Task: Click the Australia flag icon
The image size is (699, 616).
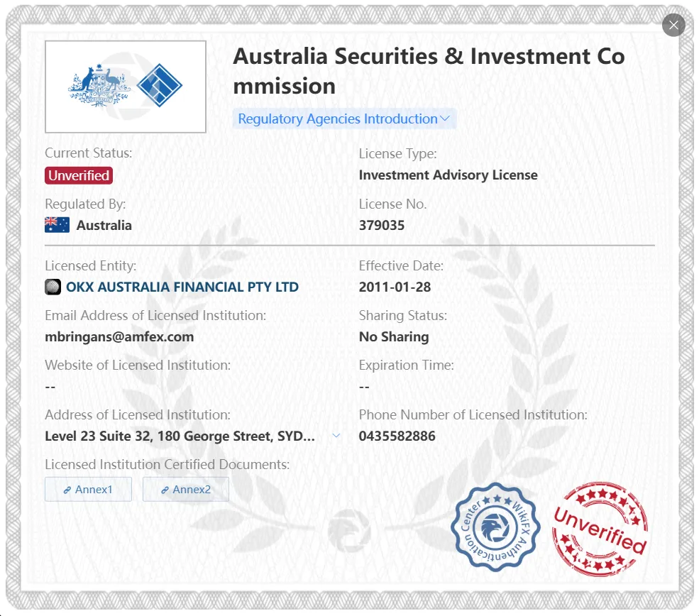Action: [x=57, y=225]
